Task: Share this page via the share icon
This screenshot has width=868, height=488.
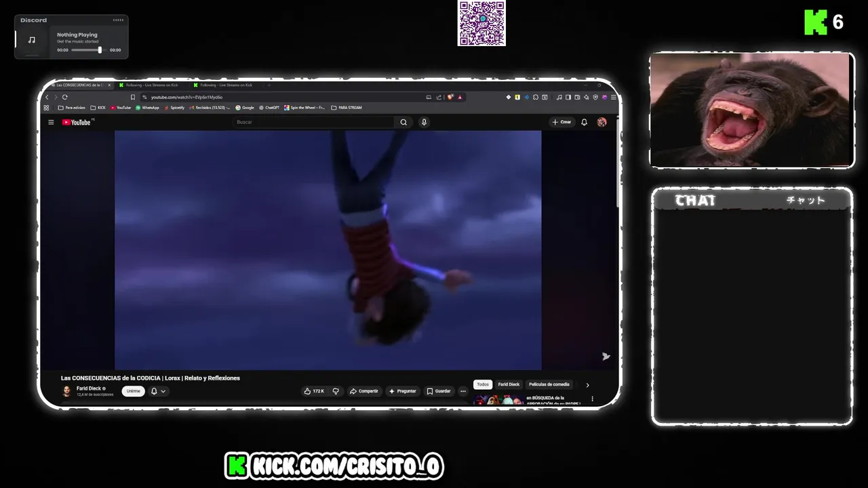Action: click(439, 97)
